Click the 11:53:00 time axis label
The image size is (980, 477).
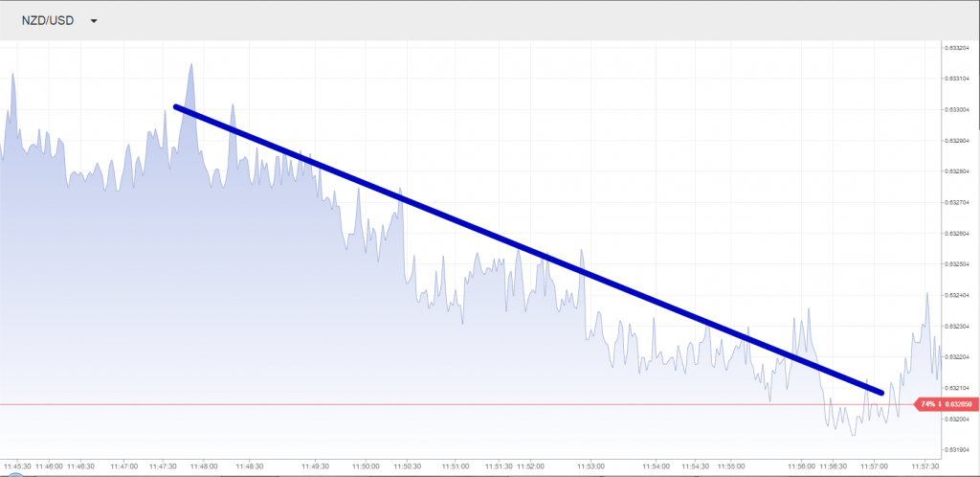(590, 466)
